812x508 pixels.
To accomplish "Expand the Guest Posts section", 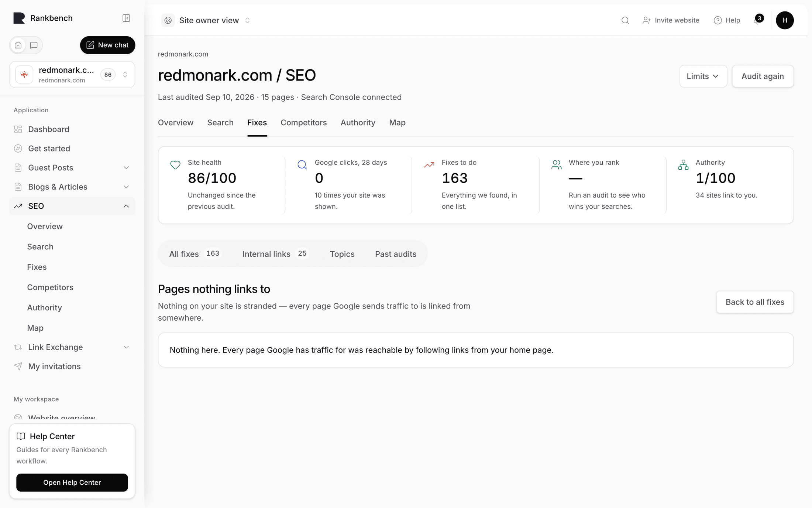I will click(72, 168).
